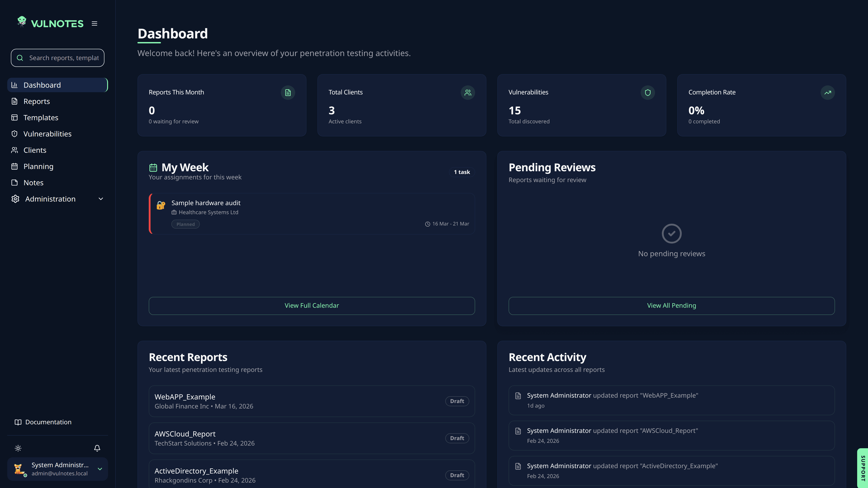The image size is (868, 488).
Task: Click the Completion Rate card
Action: point(762,106)
